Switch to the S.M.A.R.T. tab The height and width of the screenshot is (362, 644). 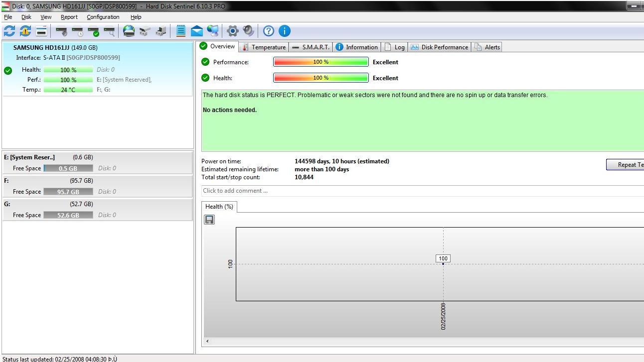tap(311, 47)
